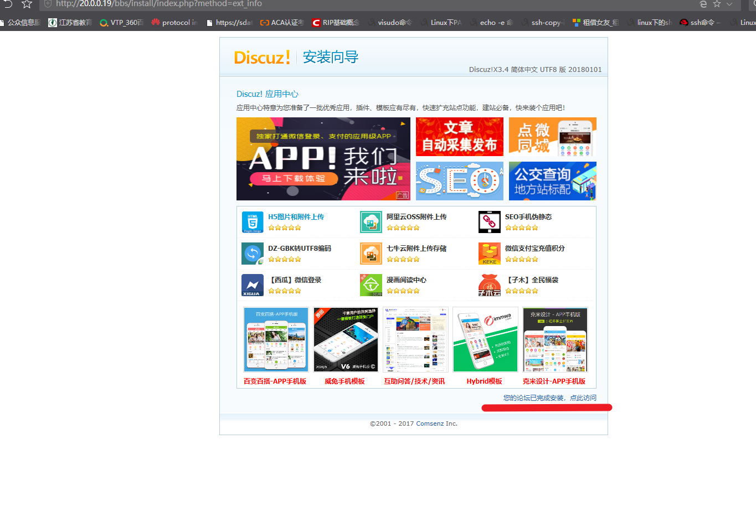Screen dimensions: 756x532
Task: Open the Comsenz Inc. footer link
Action: coord(437,423)
